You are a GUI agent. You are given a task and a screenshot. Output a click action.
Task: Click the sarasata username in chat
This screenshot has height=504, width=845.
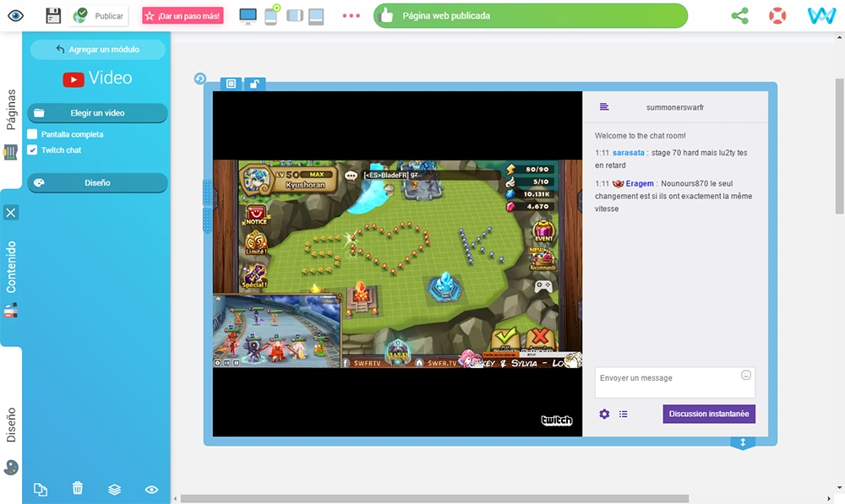pyautogui.click(x=629, y=153)
